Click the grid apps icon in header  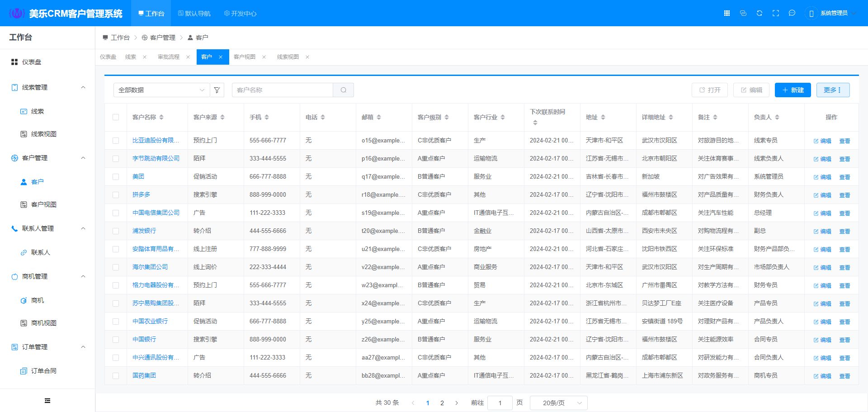(x=727, y=13)
